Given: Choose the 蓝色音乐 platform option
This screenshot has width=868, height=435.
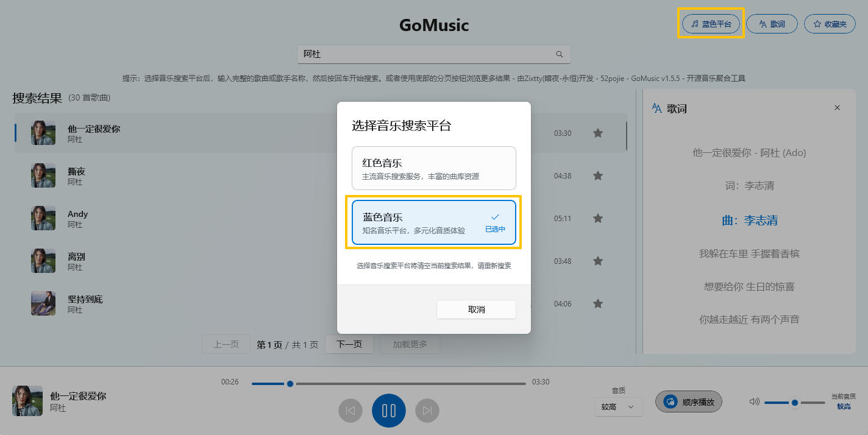Looking at the screenshot, I should point(433,222).
